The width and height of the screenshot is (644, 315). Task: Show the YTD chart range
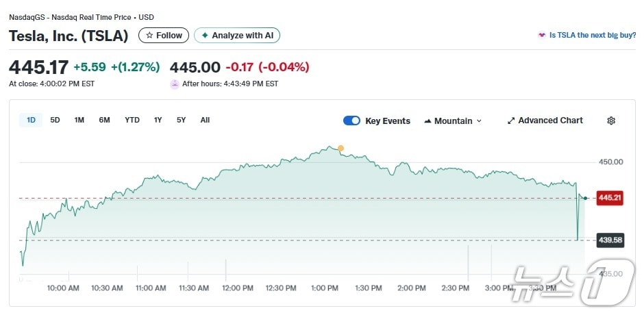(132, 120)
